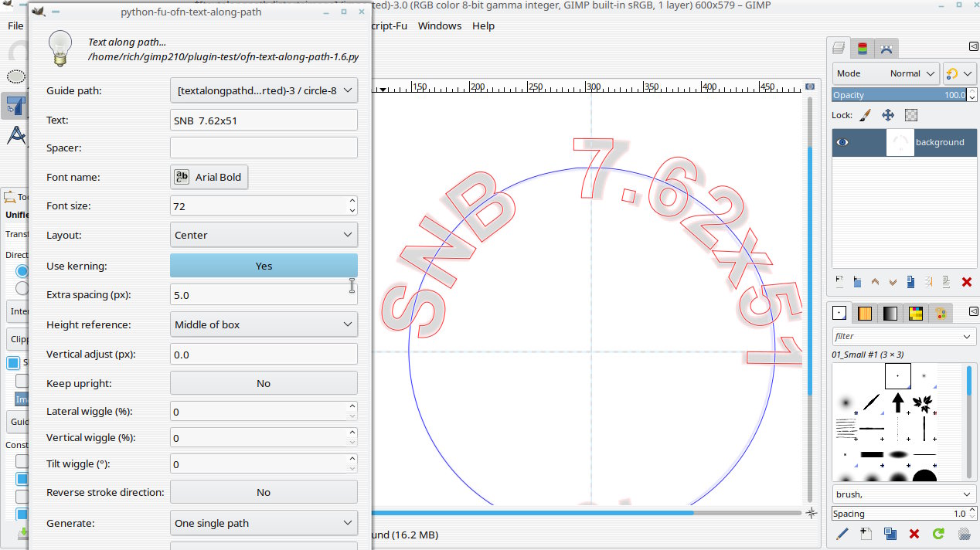Open layers dock tab configuration menu
The width and height of the screenshot is (980, 550).
coord(973,48)
